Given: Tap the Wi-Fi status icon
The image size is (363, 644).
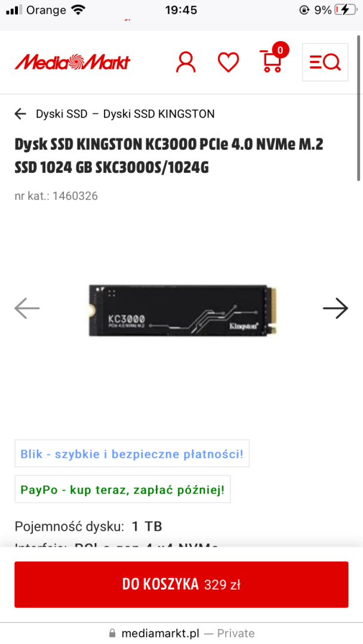Looking at the screenshot, I should (x=77, y=10).
